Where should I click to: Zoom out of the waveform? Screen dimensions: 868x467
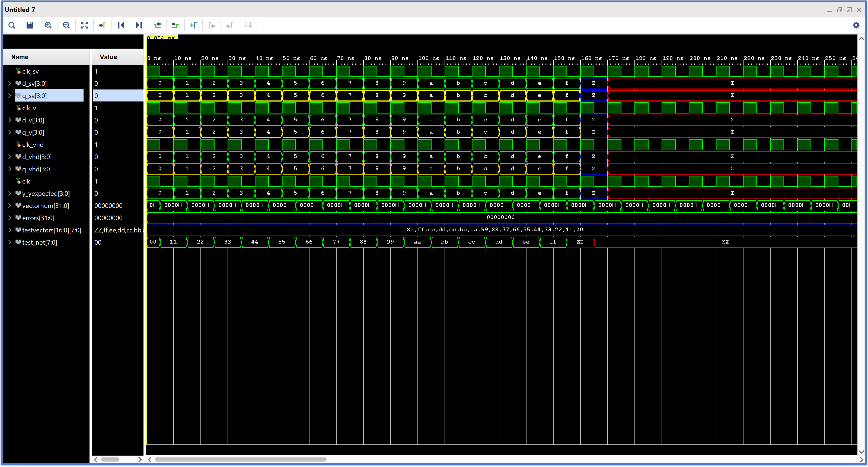[66, 25]
